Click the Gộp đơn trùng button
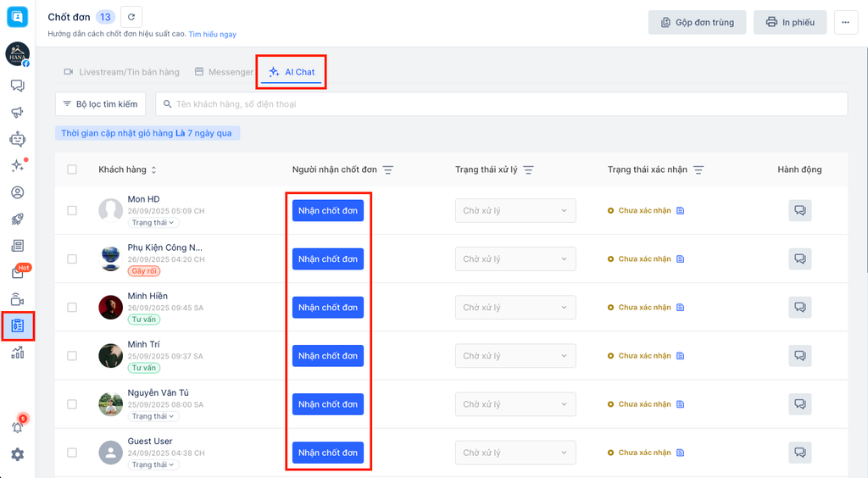This screenshot has height=478, width=868. pyautogui.click(x=697, y=22)
